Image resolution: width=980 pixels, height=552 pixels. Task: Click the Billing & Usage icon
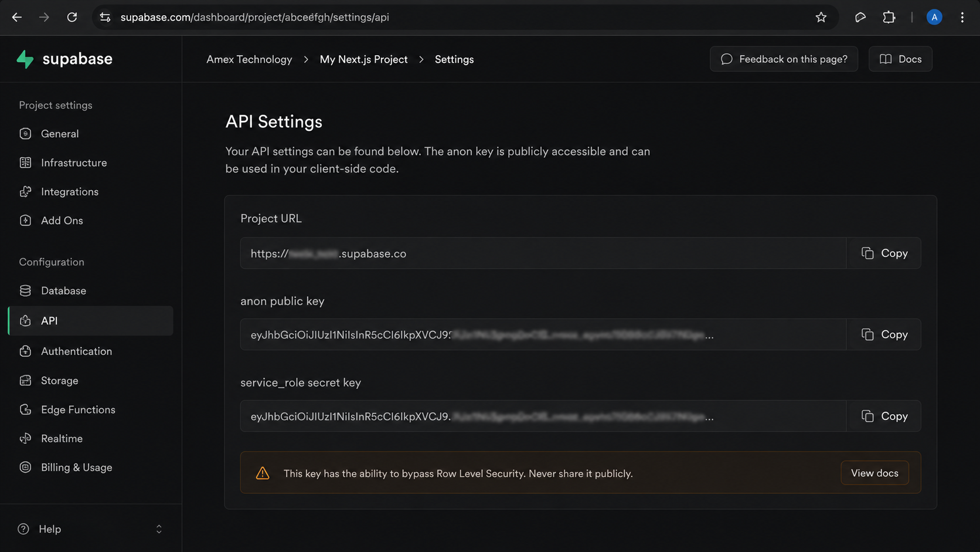25,468
